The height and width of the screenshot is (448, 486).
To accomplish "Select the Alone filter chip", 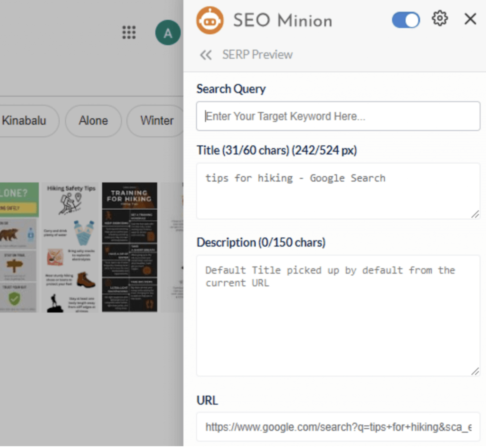I will coord(93,121).
